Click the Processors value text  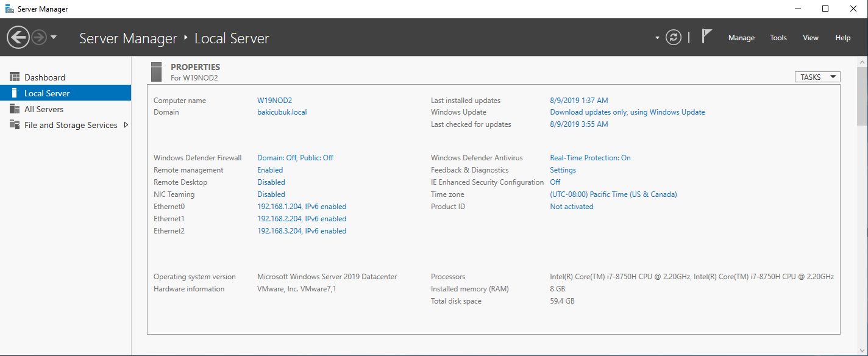[692, 277]
